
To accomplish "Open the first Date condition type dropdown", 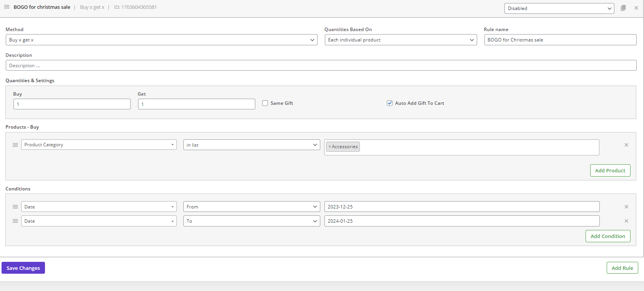I will pos(99,207).
